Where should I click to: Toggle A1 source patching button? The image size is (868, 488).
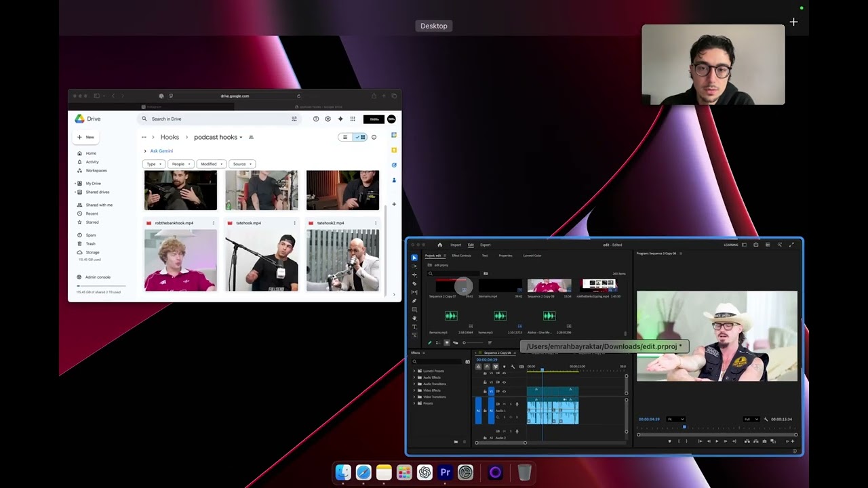tap(478, 411)
